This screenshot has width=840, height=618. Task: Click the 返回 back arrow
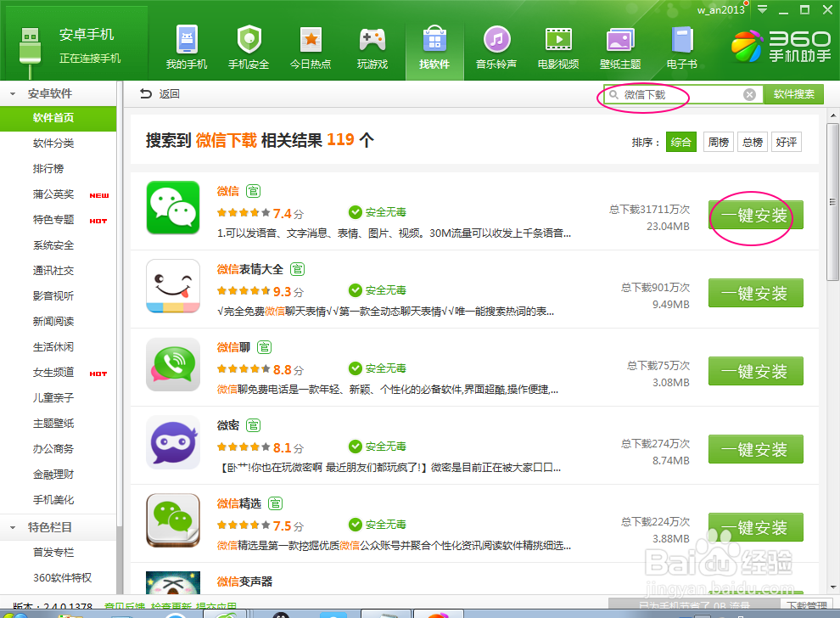146,93
